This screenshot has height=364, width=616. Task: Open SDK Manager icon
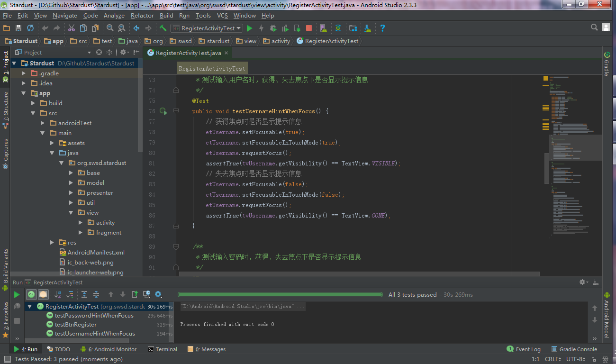[368, 28]
